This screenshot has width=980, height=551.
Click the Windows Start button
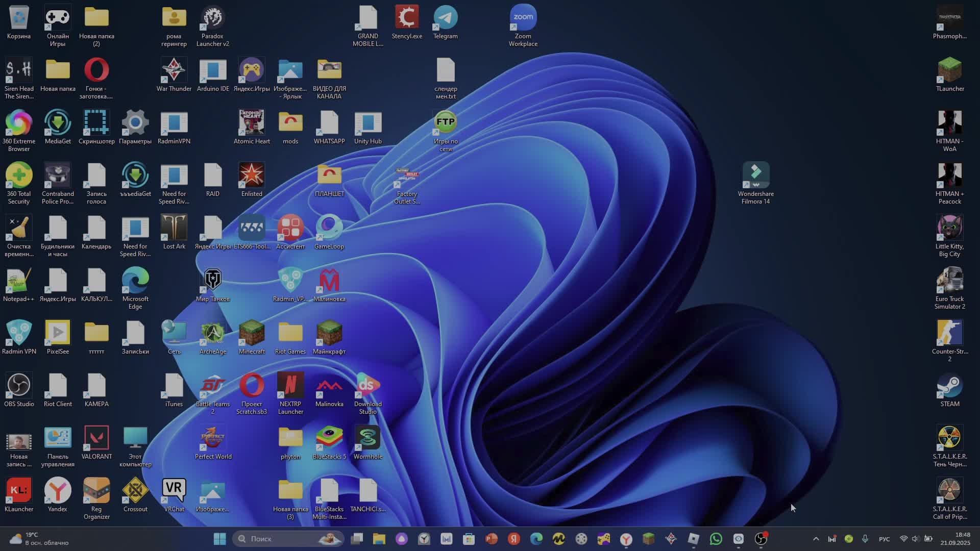coord(219,539)
